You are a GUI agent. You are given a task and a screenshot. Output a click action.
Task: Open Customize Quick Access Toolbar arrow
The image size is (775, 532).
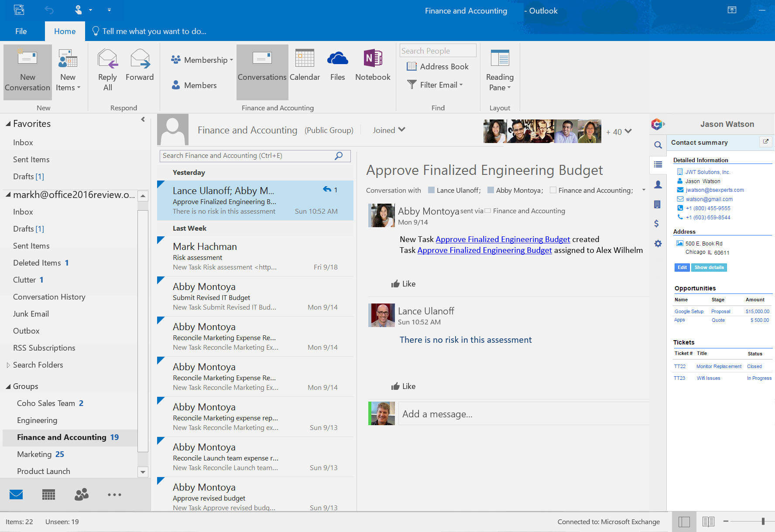click(x=109, y=10)
